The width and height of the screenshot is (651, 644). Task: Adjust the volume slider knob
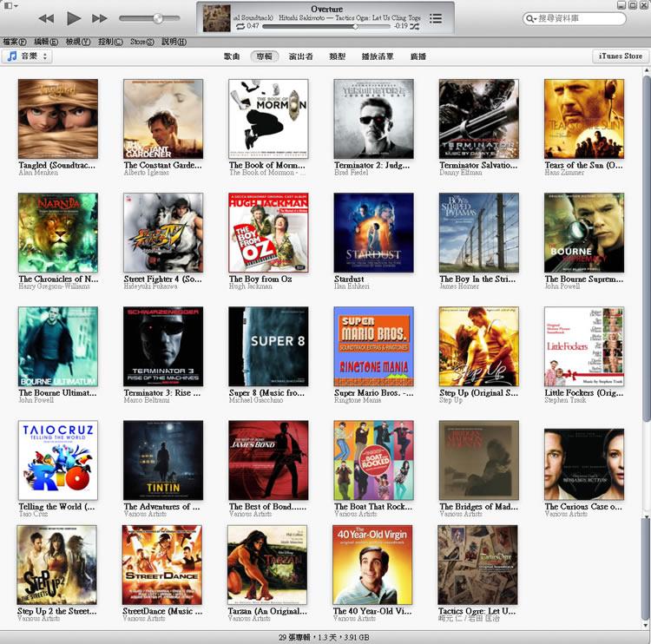[x=158, y=18]
